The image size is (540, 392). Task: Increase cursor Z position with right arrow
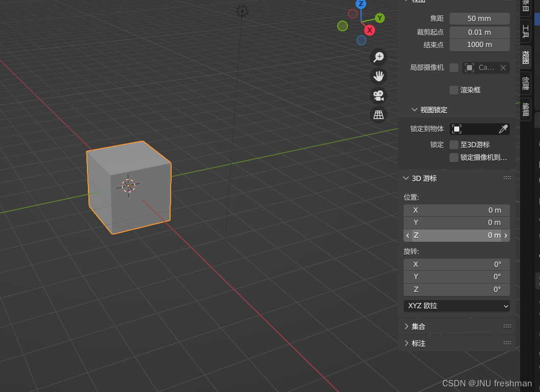(x=506, y=236)
